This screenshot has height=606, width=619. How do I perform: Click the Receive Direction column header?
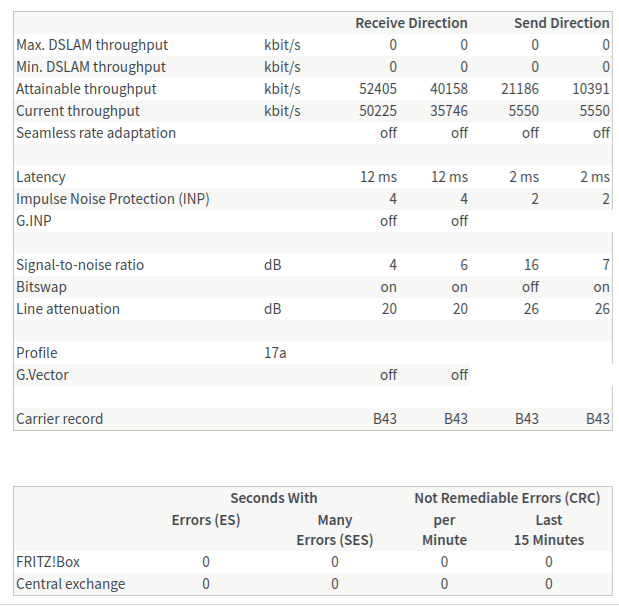tap(411, 23)
